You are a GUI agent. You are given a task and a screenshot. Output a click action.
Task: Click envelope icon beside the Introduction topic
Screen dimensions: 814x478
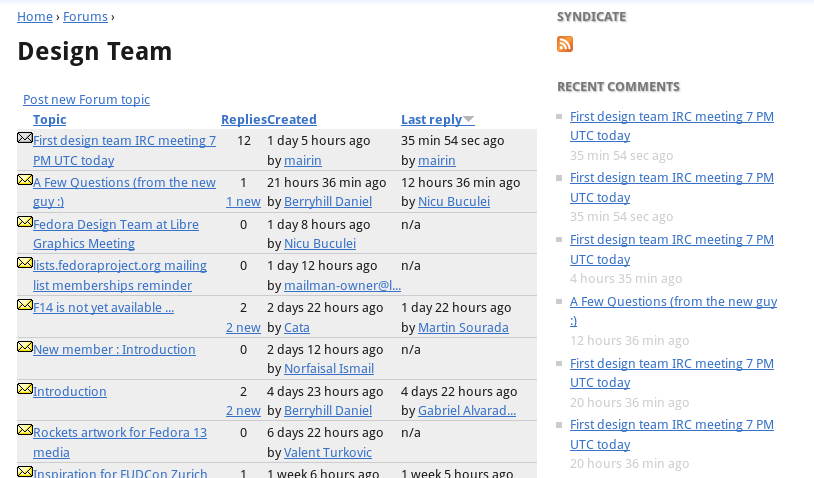click(x=25, y=389)
